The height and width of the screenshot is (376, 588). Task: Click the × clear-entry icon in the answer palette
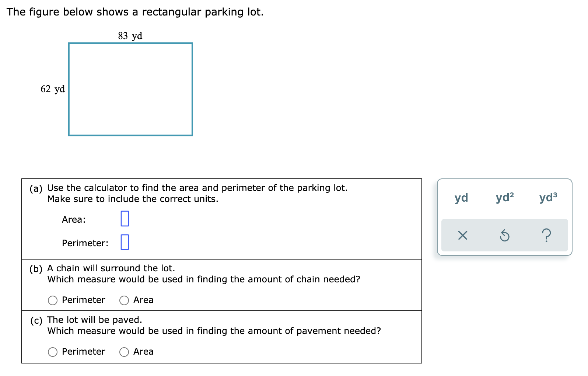[463, 235]
